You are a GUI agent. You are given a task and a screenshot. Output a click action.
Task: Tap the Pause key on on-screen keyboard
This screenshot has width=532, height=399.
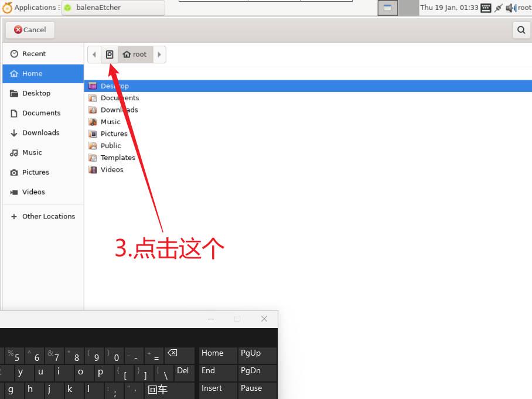pos(258,390)
